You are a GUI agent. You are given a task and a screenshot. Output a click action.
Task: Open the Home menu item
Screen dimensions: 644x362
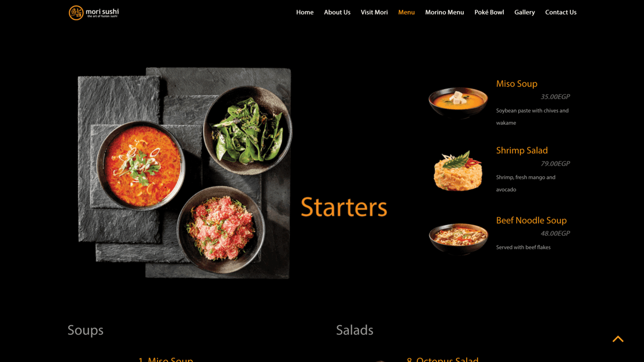305,12
